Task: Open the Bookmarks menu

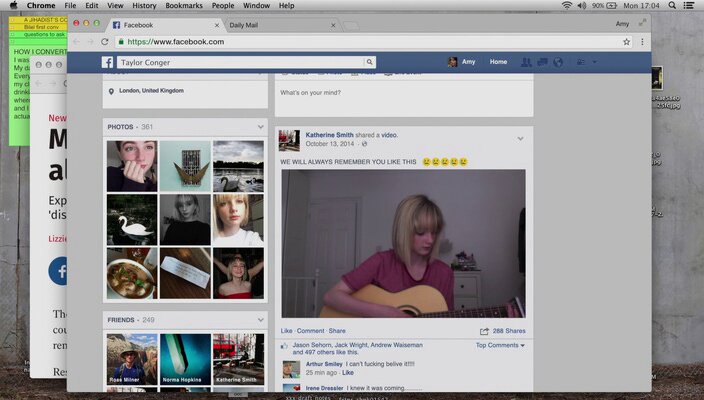Action: coord(184,5)
